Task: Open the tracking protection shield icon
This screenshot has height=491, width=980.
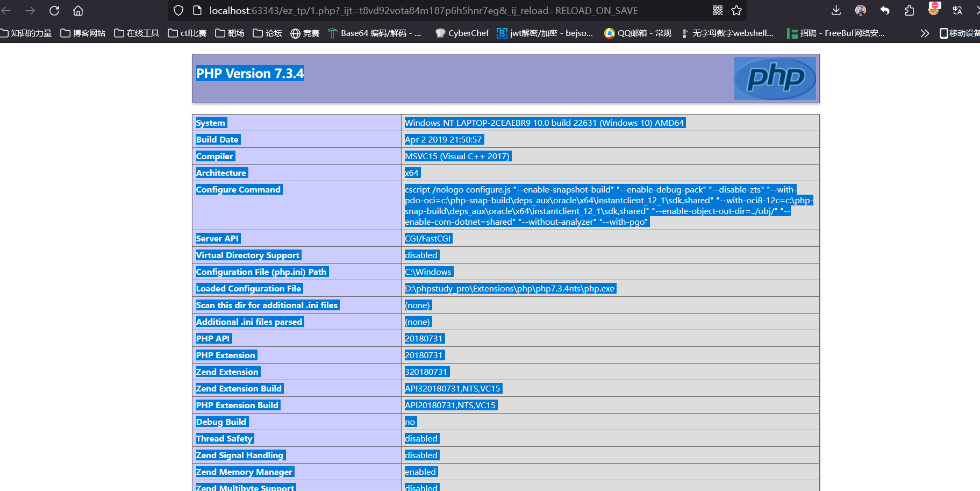Action: tap(178, 11)
